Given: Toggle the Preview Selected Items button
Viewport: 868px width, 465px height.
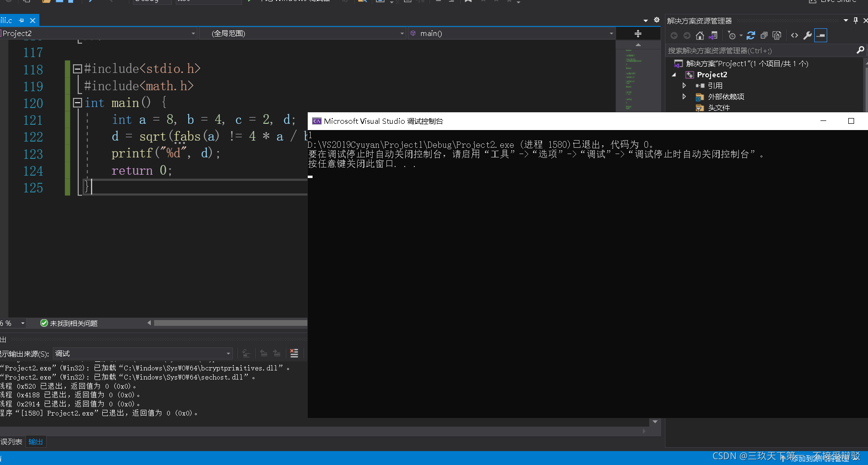Looking at the screenshot, I should click(x=821, y=36).
